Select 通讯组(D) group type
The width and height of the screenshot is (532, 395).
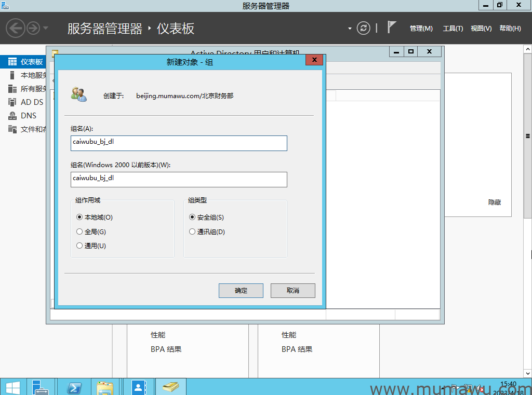[192, 231]
